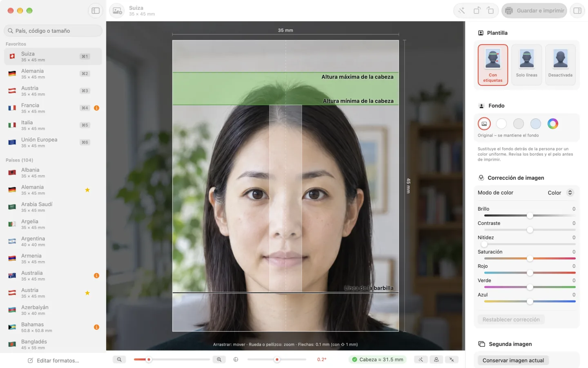Click the orange info badge next to Bahamas

[x=96, y=327]
